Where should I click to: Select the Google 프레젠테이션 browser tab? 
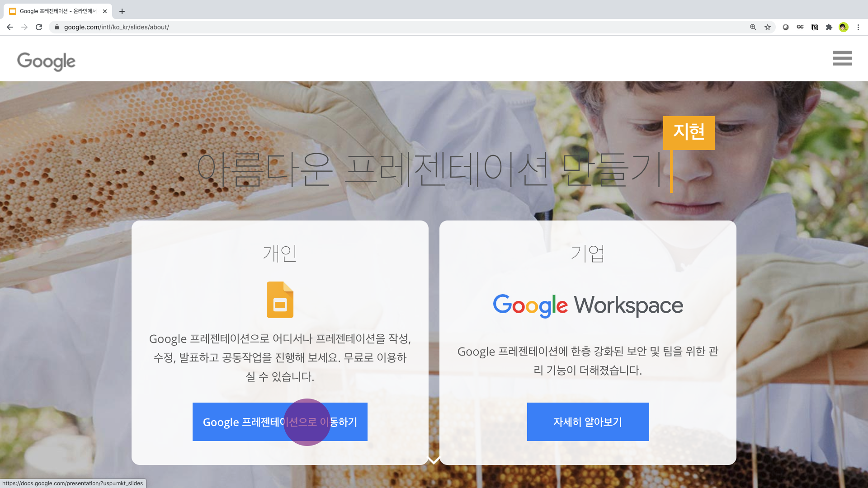[x=58, y=11]
